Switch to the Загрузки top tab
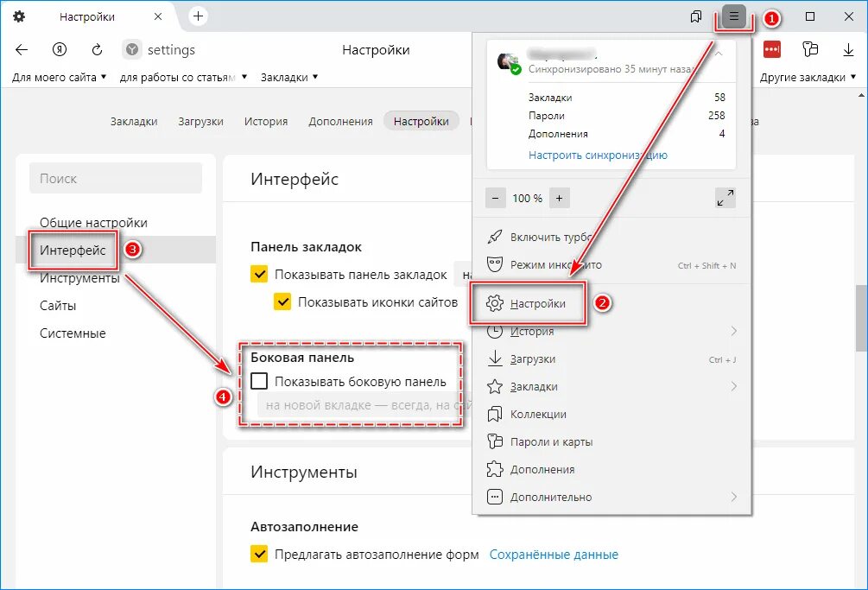 coord(201,121)
